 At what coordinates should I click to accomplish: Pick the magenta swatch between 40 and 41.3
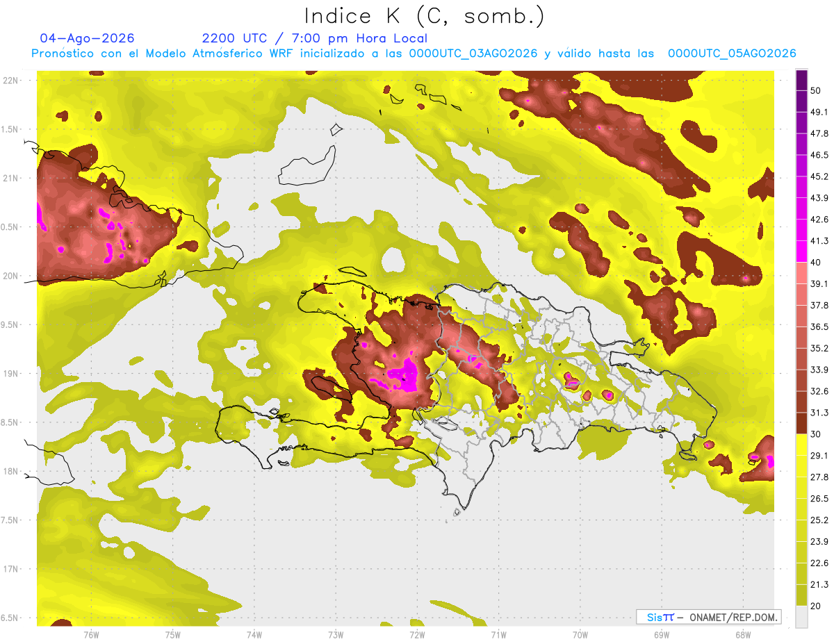(801, 251)
